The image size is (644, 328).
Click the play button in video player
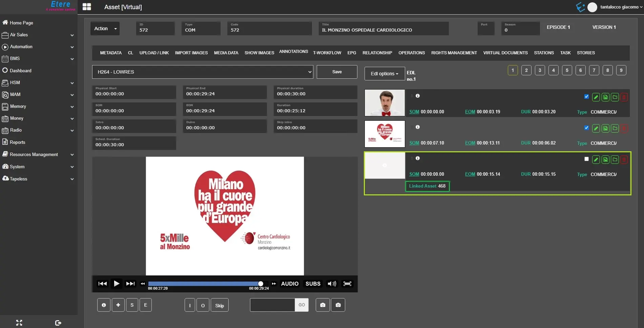click(116, 284)
